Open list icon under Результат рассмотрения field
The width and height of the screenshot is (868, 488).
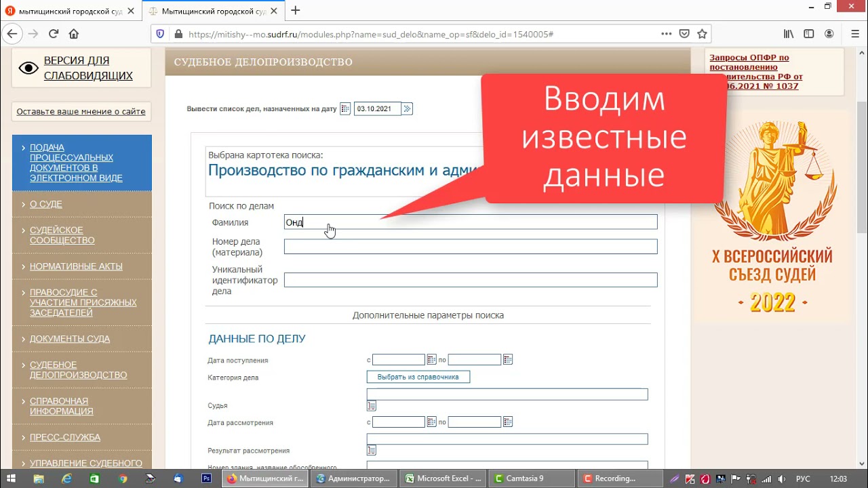[x=372, y=450]
